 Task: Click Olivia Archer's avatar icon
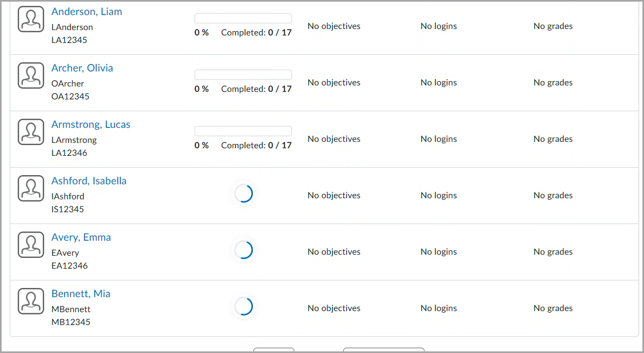(x=31, y=75)
